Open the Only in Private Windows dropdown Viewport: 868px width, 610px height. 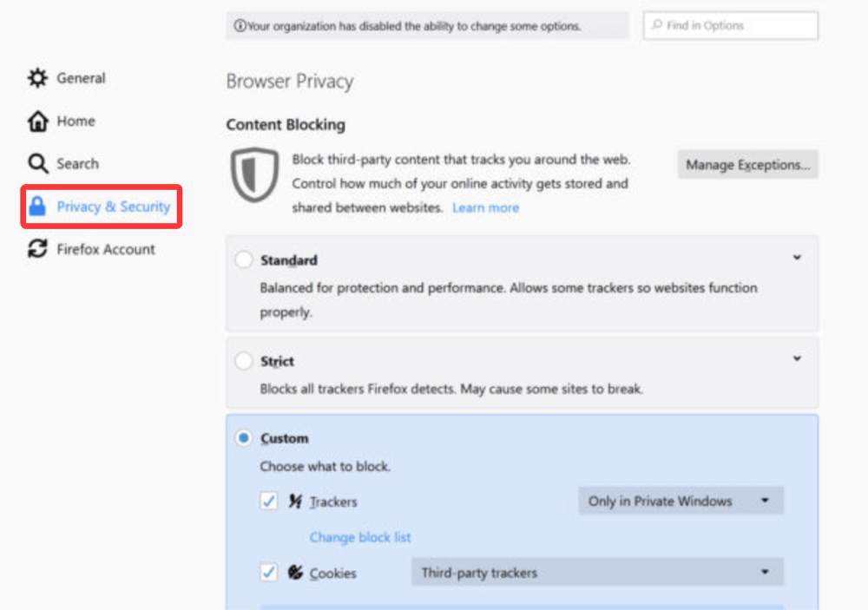[681, 502]
